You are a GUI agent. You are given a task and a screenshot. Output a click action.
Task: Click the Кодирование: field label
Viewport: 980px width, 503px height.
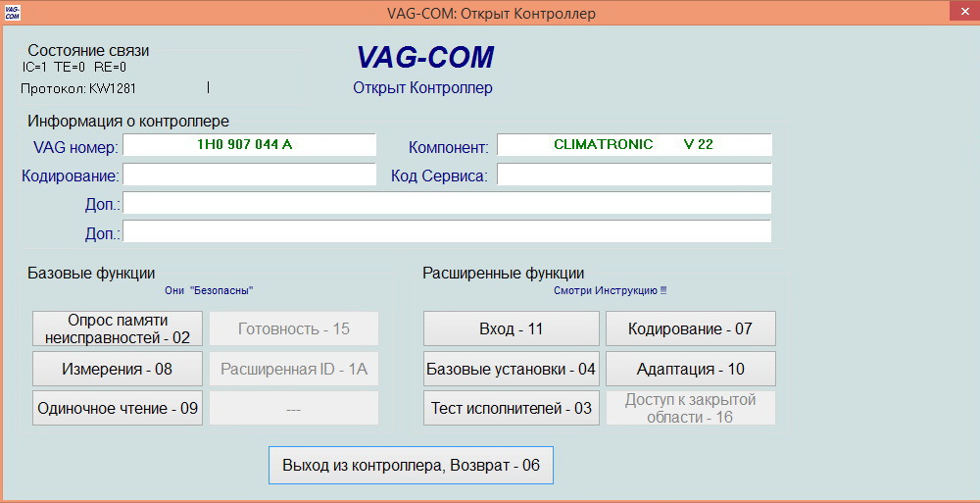(x=71, y=176)
